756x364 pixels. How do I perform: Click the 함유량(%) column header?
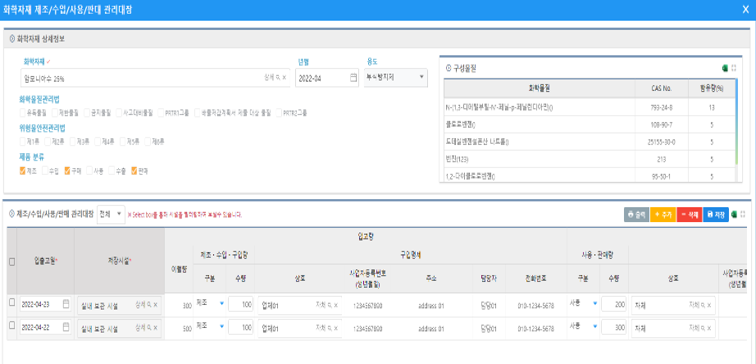coord(712,89)
